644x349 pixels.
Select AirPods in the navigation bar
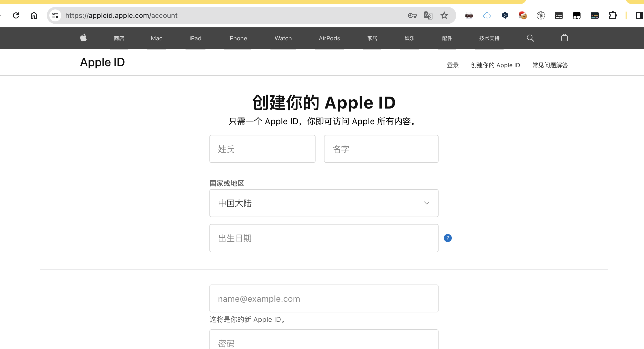[329, 38]
